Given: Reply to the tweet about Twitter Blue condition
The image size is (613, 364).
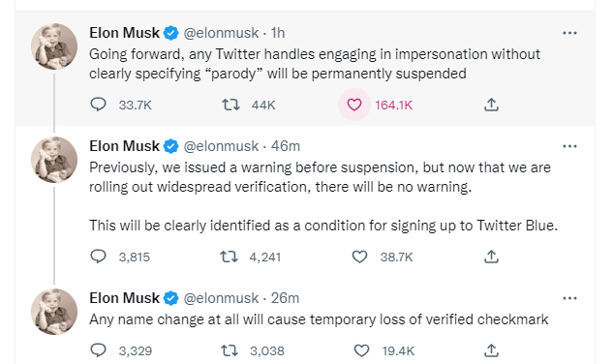Looking at the screenshot, I should (98, 257).
